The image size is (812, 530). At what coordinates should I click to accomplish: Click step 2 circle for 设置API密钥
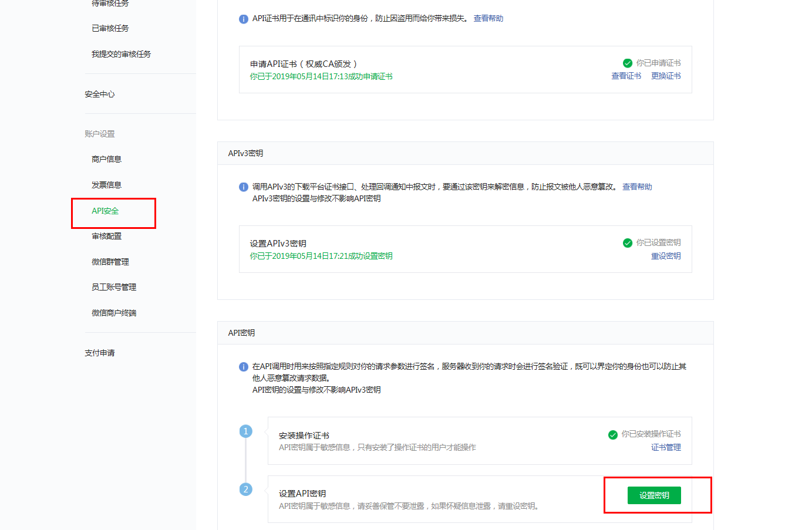click(246, 490)
